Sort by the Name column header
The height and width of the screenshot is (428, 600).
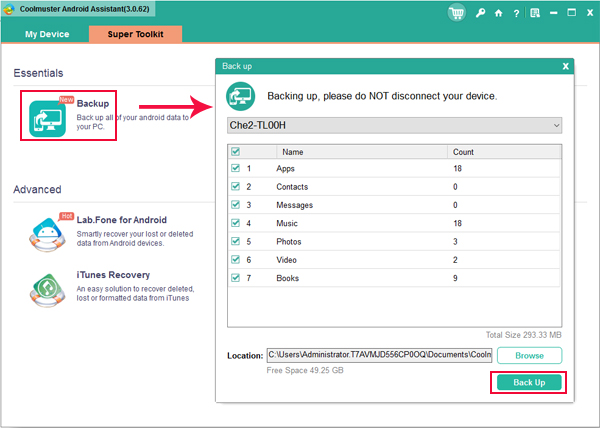(x=362, y=152)
